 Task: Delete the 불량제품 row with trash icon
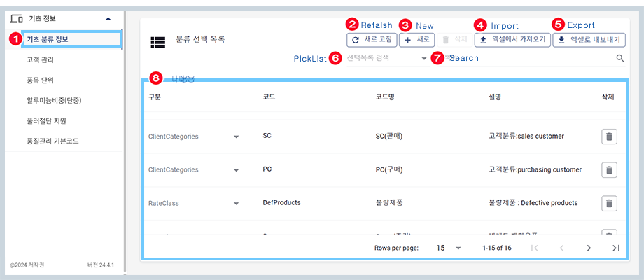coord(610,203)
